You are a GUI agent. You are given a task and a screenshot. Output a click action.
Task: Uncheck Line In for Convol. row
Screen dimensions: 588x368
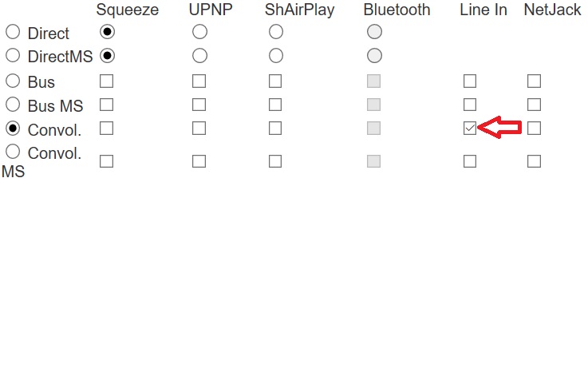pos(470,128)
